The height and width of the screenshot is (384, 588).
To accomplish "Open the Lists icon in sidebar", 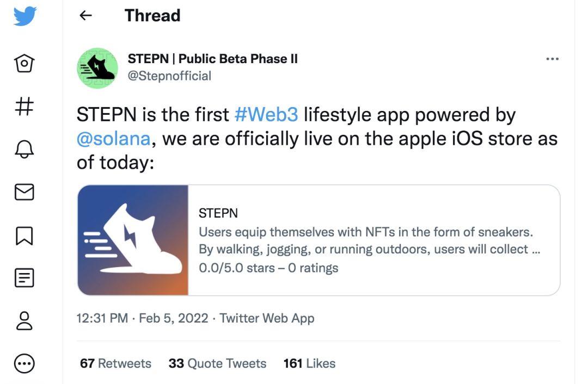I will (x=24, y=278).
